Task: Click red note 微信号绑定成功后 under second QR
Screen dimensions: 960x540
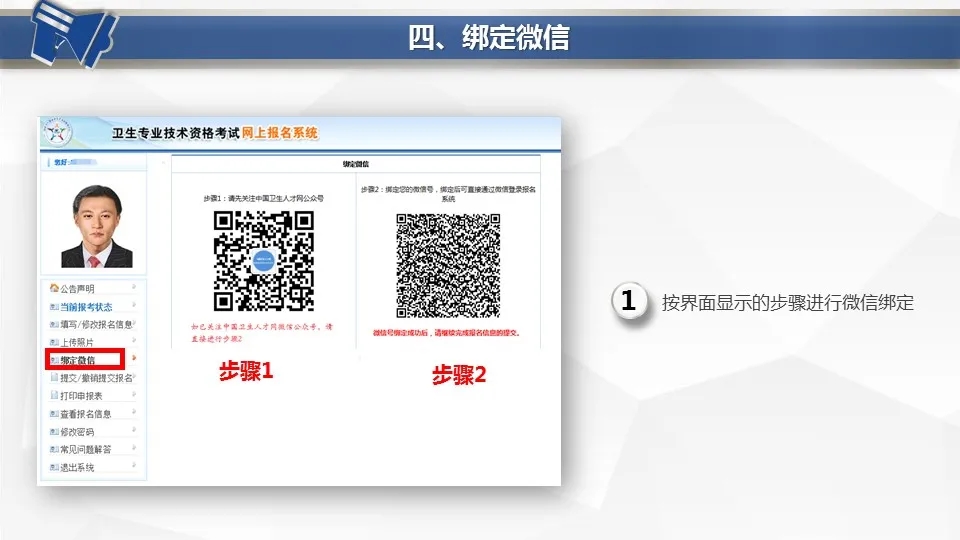Action: [x=447, y=333]
